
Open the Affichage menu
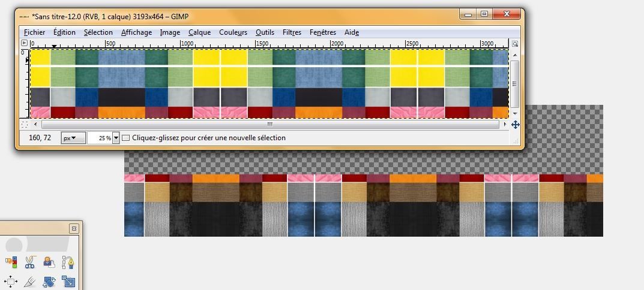[136, 32]
